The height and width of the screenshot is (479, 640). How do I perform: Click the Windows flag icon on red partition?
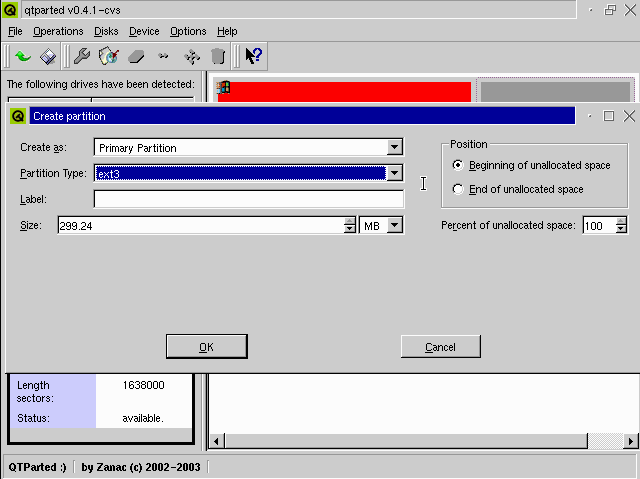tap(224, 87)
